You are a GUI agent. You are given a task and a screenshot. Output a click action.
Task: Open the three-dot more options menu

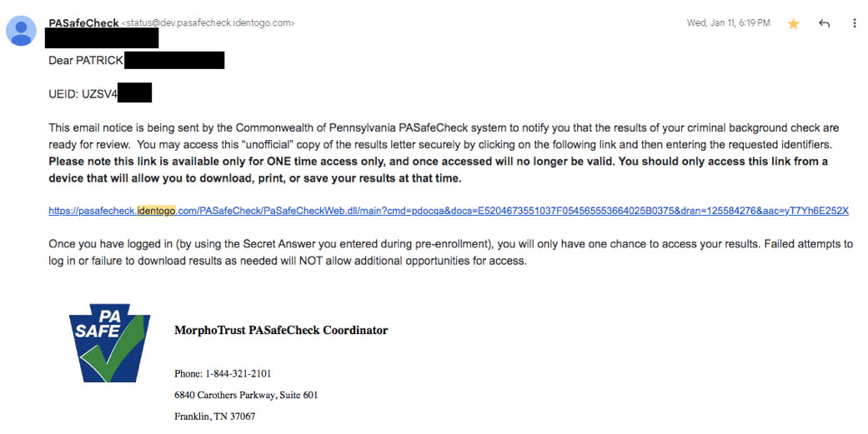click(x=855, y=24)
